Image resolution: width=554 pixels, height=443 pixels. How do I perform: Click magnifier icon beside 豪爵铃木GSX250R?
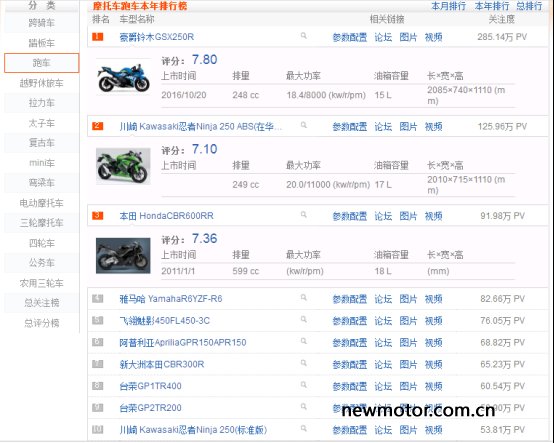tap(303, 36)
